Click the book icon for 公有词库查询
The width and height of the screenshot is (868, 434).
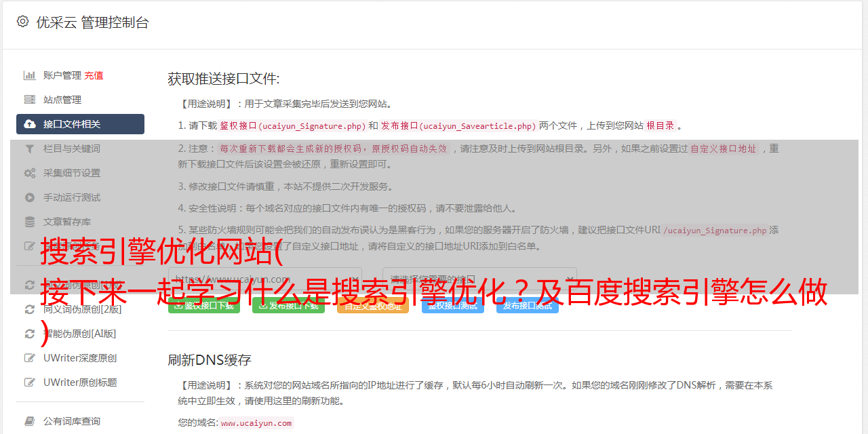(30, 421)
